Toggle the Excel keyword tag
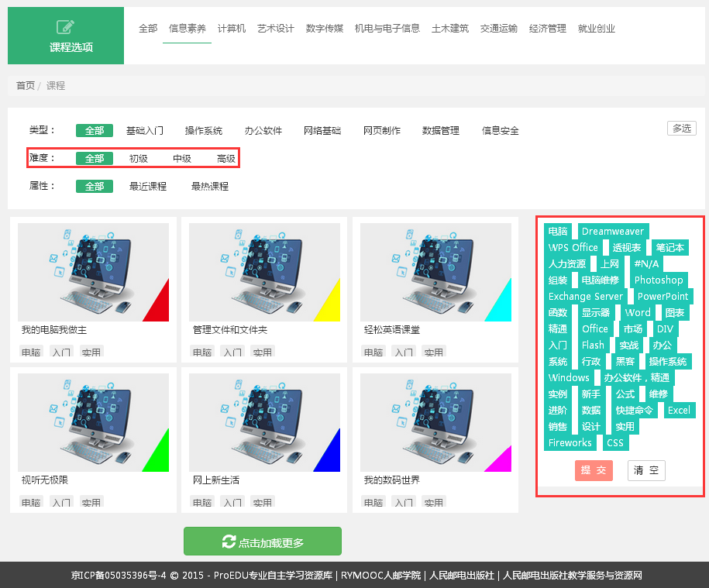The height and width of the screenshot is (588, 709). [x=679, y=410]
